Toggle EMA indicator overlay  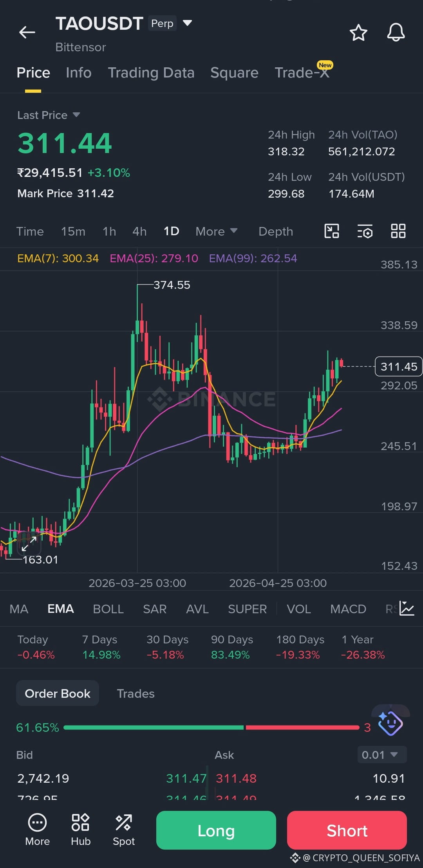[x=61, y=609]
